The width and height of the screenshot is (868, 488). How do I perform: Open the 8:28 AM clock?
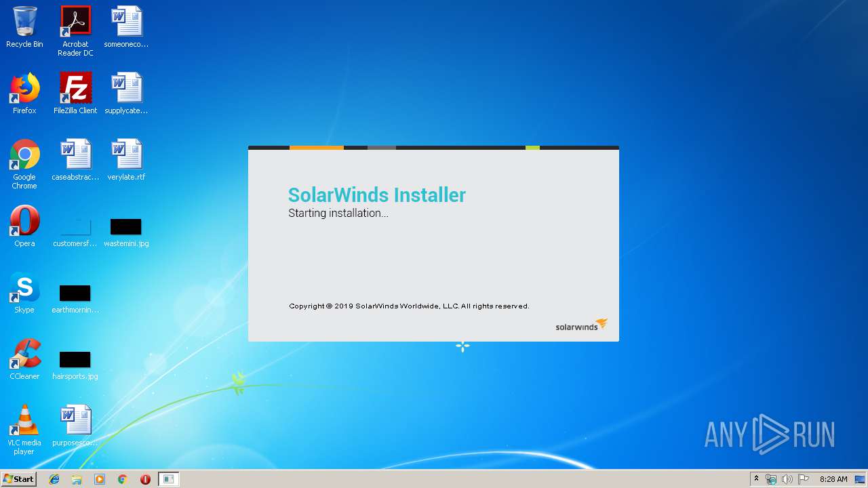point(833,479)
